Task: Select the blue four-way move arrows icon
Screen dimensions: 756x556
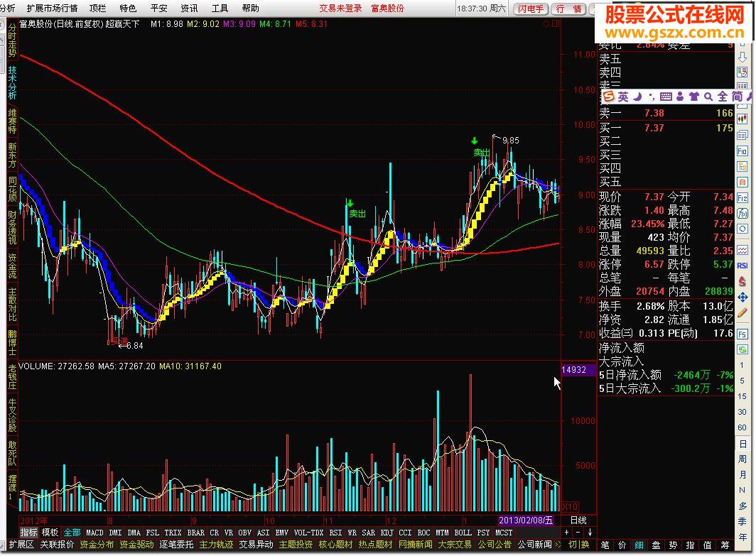Action: (742, 298)
